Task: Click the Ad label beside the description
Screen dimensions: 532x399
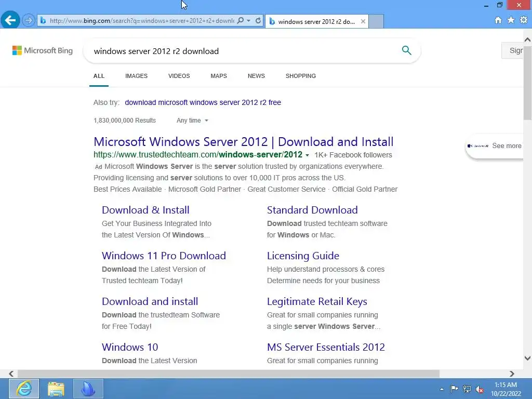Action: click(98, 167)
